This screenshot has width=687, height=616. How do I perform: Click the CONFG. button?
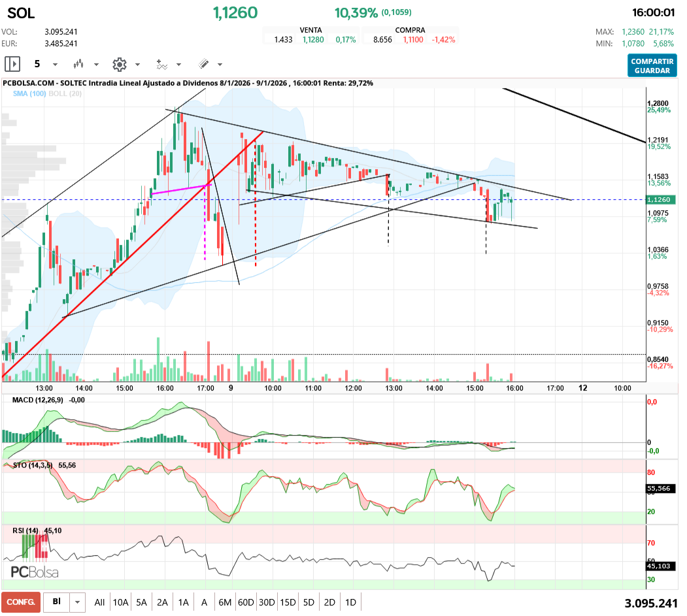[21, 602]
